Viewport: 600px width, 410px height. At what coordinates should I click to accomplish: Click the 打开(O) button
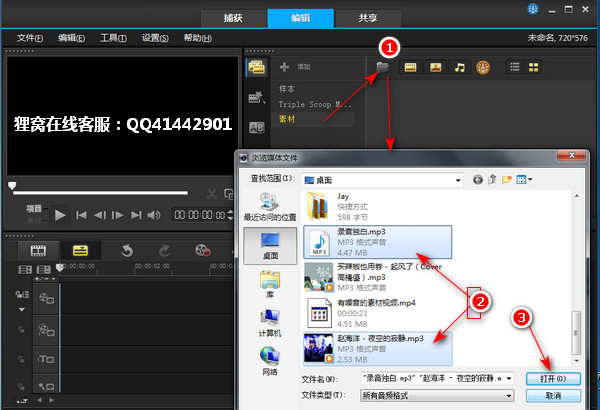click(553, 379)
